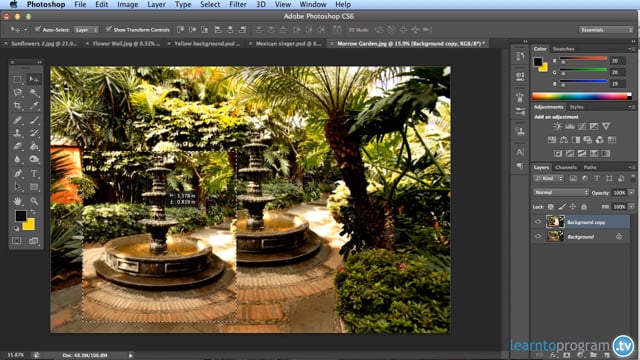Image resolution: width=640 pixels, height=360 pixels.
Task: Switch to the Styles tab
Action: point(576,107)
